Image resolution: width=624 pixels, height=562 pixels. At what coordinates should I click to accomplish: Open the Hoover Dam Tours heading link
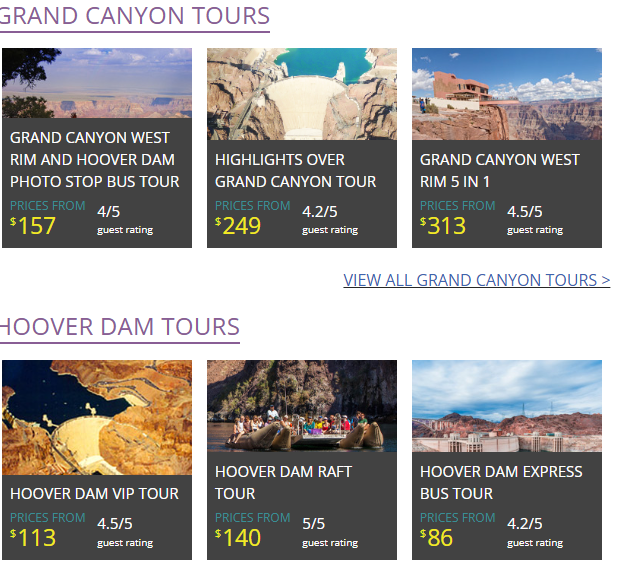coord(120,327)
